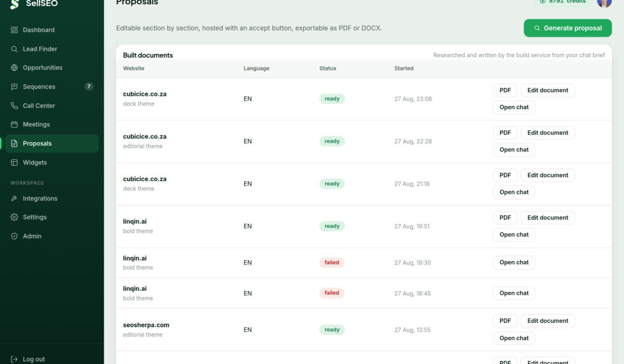The image size is (624, 364).
Task: Edit document for cubicice.co.za 21:18 proposal
Action: pos(548,175)
